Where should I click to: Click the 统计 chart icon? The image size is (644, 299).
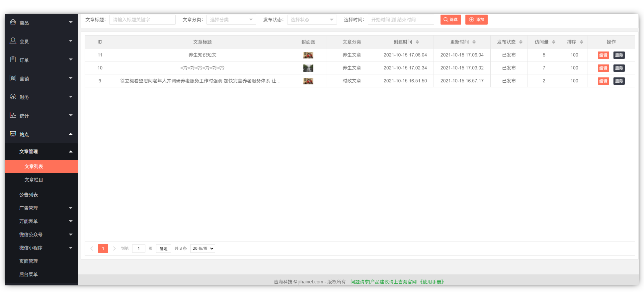[13, 115]
